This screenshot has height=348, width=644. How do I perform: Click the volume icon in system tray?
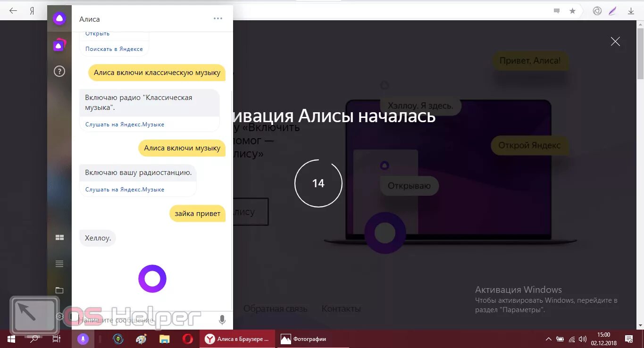583,339
